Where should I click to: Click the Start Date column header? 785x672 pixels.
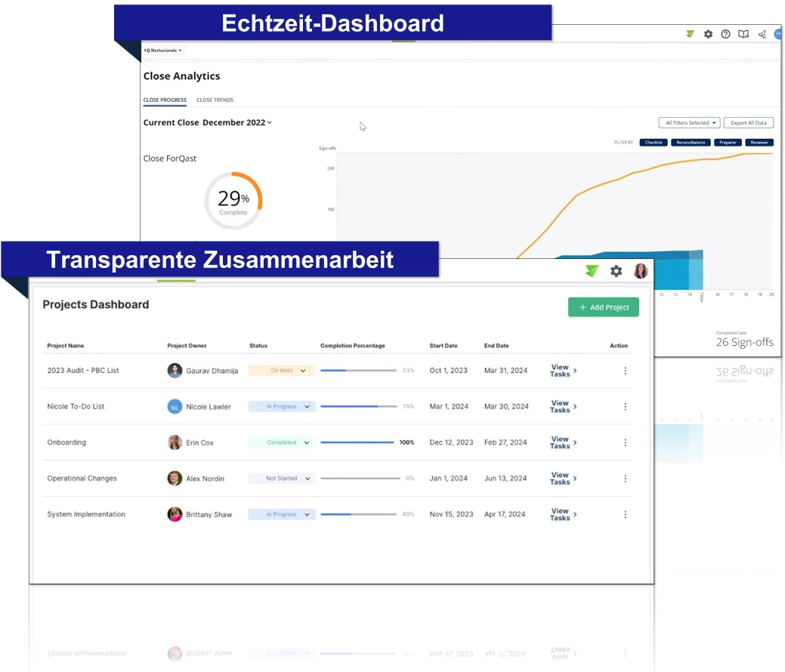443,346
